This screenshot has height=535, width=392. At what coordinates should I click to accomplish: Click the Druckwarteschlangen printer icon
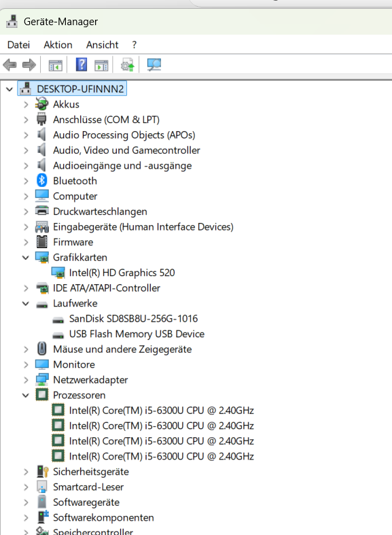pyautogui.click(x=42, y=211)
